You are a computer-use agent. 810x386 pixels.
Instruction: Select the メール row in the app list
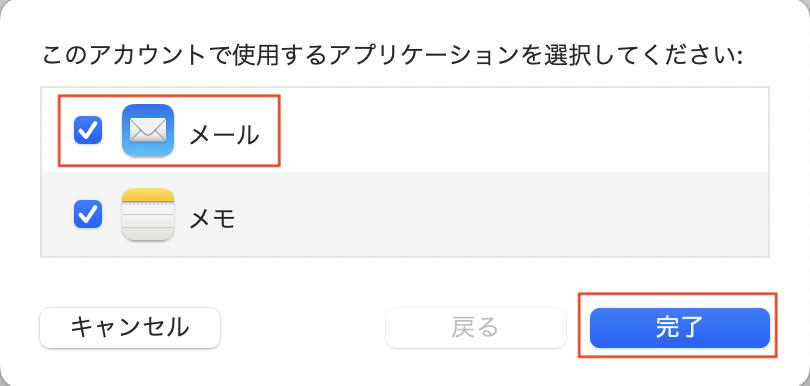click(x=405, y=130)
